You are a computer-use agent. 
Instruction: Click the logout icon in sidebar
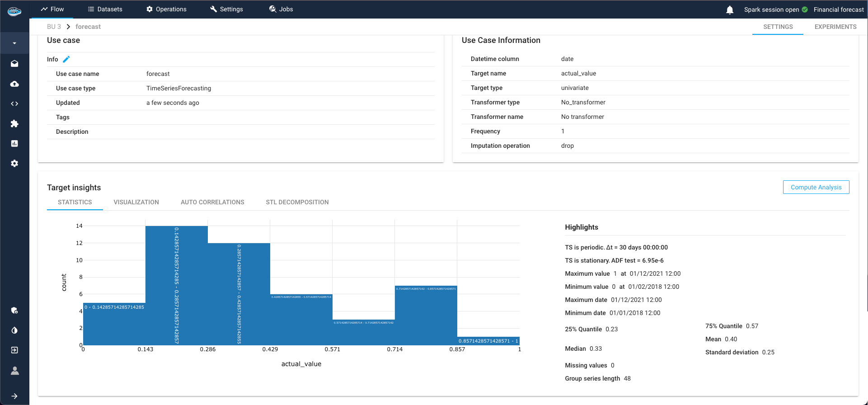[14, 350]
